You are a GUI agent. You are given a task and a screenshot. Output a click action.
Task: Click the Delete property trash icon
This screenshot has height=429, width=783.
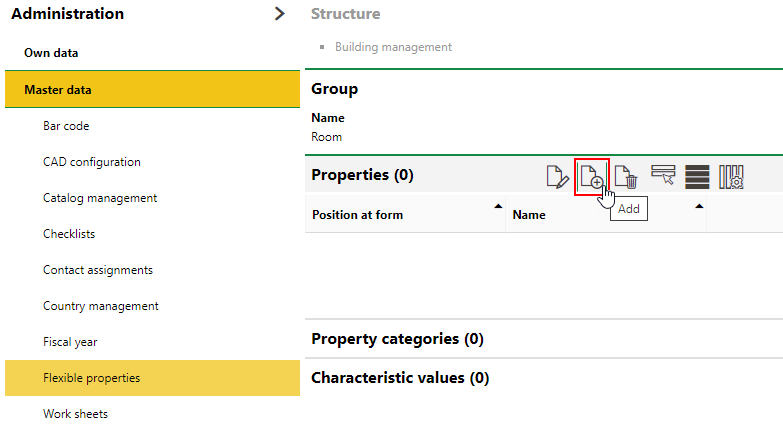point(626,177)
